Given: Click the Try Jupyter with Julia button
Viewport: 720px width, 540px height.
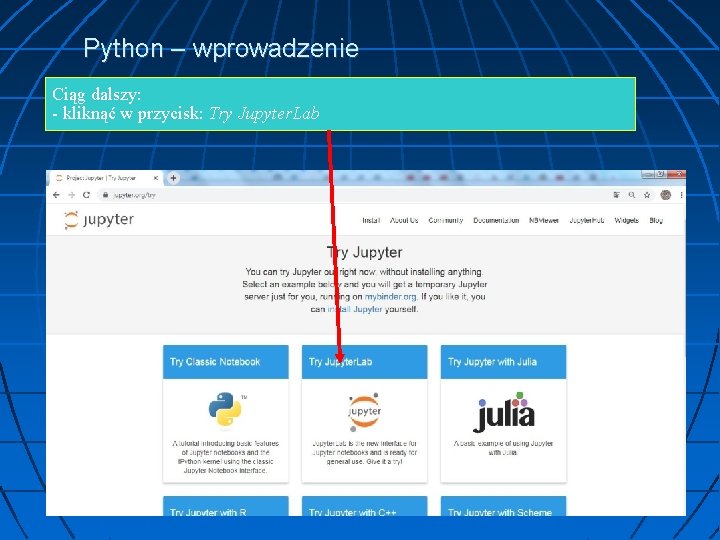Looking at the screenshot, I should click(x=503, y=362).
